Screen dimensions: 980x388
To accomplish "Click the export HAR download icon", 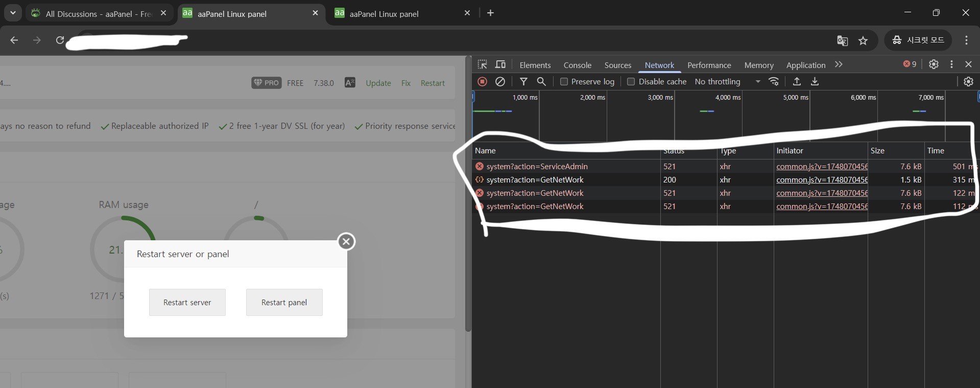I will click(x=815, y=82).
